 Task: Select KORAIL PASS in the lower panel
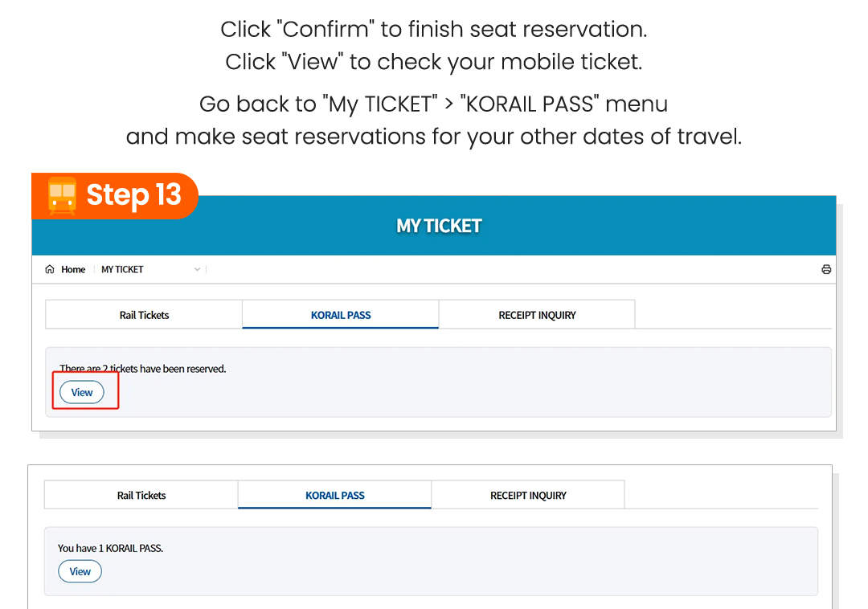[x=334, y=496]
